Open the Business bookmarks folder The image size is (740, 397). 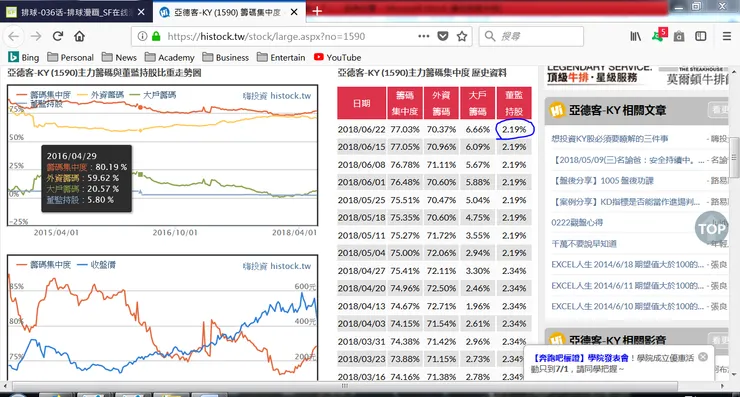(x=226, y=58)
